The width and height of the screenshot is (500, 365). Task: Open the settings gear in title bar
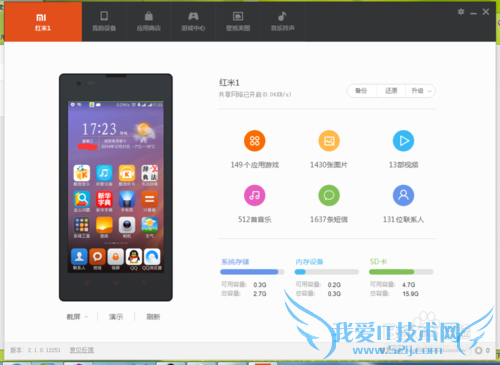point(461,12)
